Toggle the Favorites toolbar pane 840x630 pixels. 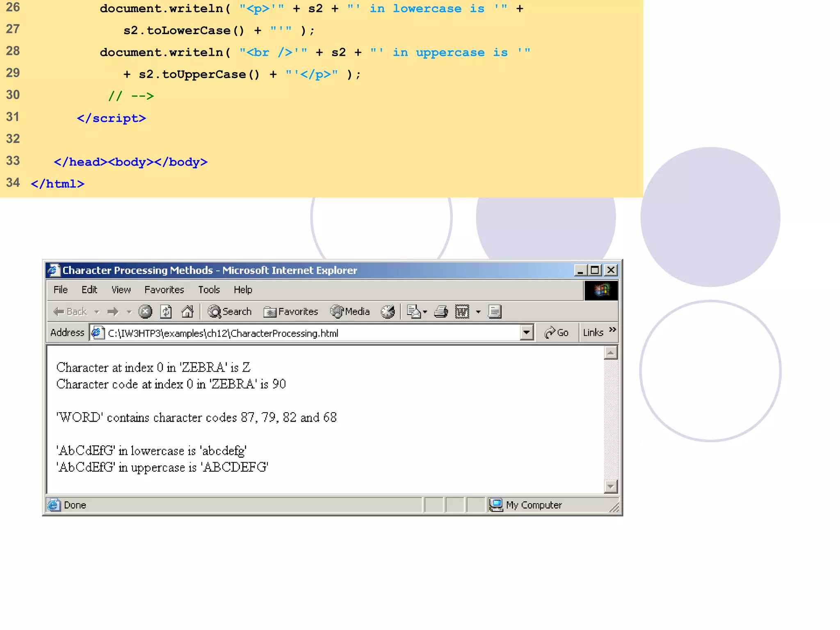click(290, 312)
